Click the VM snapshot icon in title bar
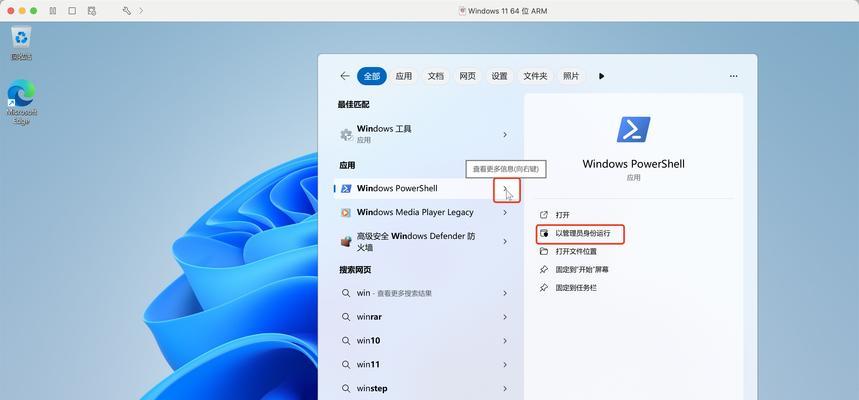The width and height of the screenshot is (859, 400). click(x=92, y=10)
